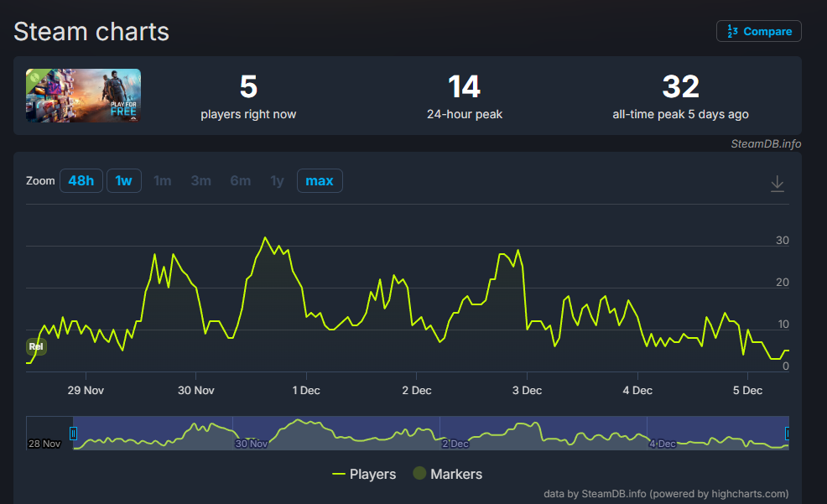Open the game banner thumbnail
The height and width of the screenshot is (504, 827).
tap(83, 96)
